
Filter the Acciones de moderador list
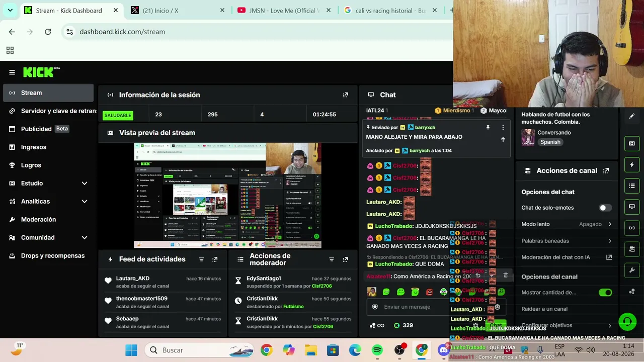point(332,259)
